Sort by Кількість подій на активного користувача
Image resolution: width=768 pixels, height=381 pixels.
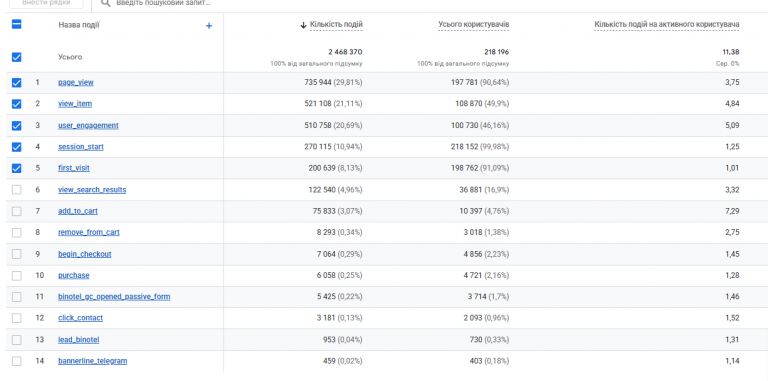coord(667,24)
